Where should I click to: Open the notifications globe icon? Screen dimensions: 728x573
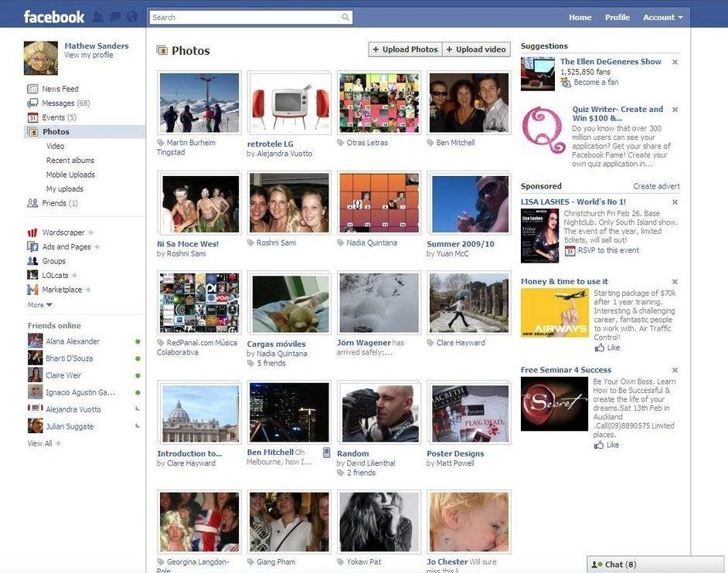click(x=131, y=17)
